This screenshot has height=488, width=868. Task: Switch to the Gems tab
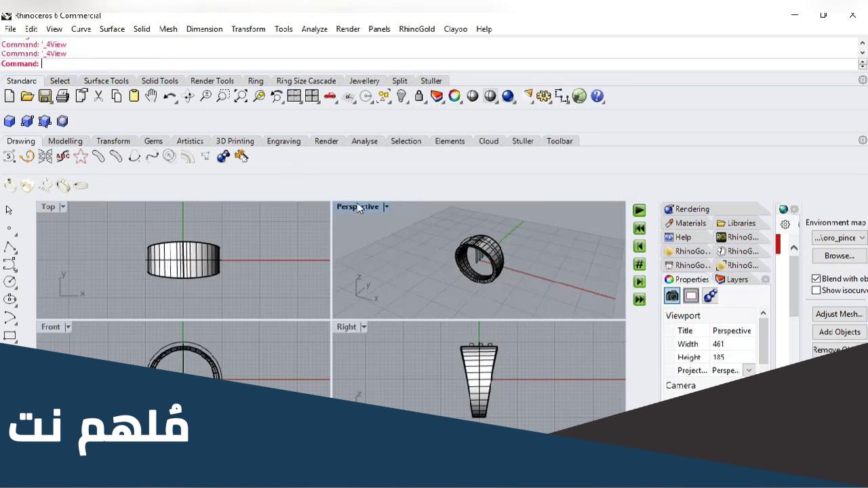pos(153,141)
